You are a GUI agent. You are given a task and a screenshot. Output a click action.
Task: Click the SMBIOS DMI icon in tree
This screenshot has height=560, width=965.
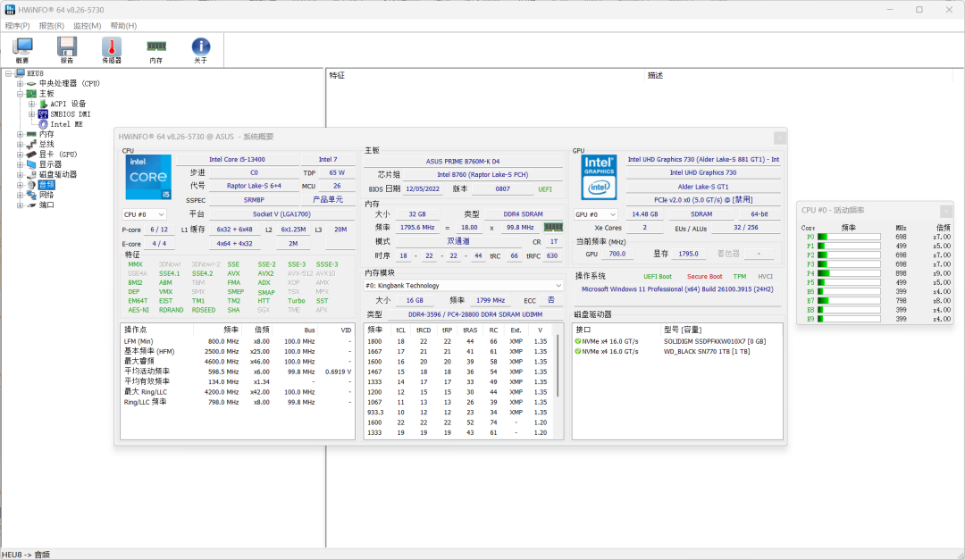point(43,113)
